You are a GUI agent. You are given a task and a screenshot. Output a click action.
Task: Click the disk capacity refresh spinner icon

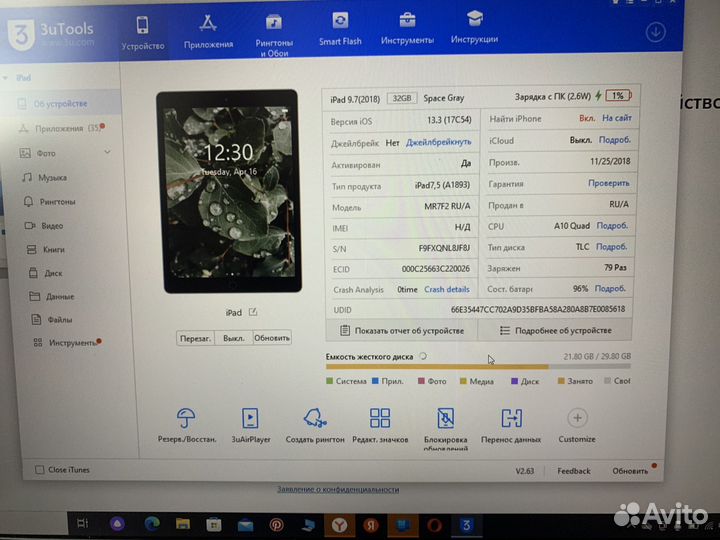pos(423,356)
